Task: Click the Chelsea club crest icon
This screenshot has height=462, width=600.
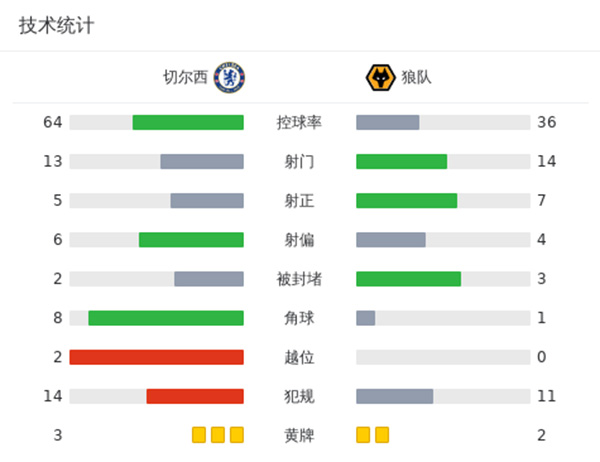Action: pos(229,77)
